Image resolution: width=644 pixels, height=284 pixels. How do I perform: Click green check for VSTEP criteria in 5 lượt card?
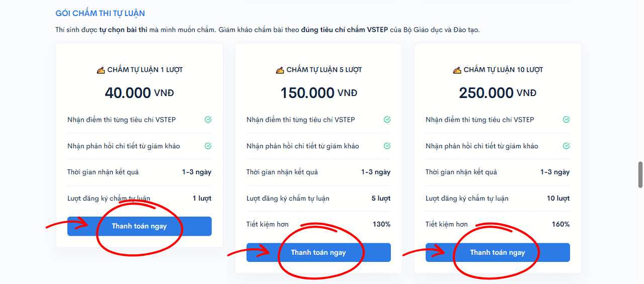point(387,120)
